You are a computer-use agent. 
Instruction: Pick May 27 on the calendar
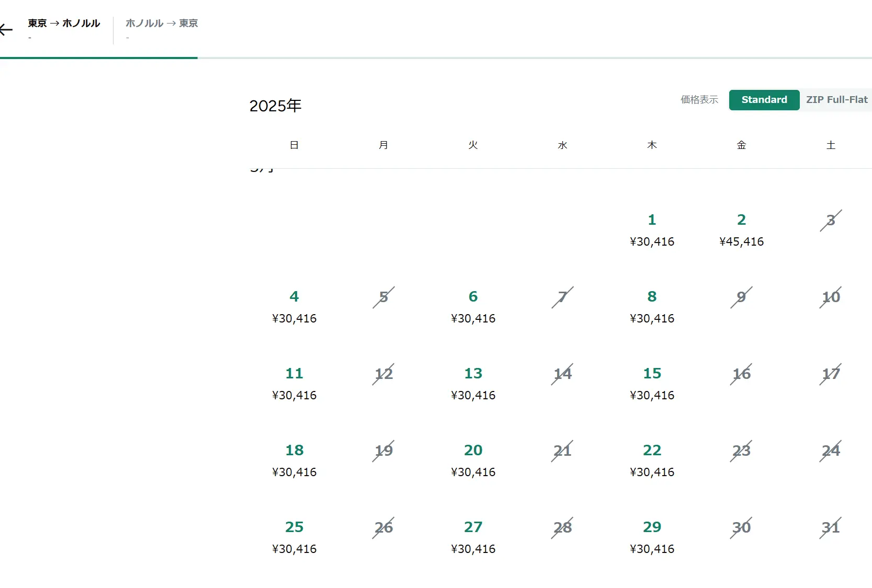pyautogui.click(x=473, y=537)
